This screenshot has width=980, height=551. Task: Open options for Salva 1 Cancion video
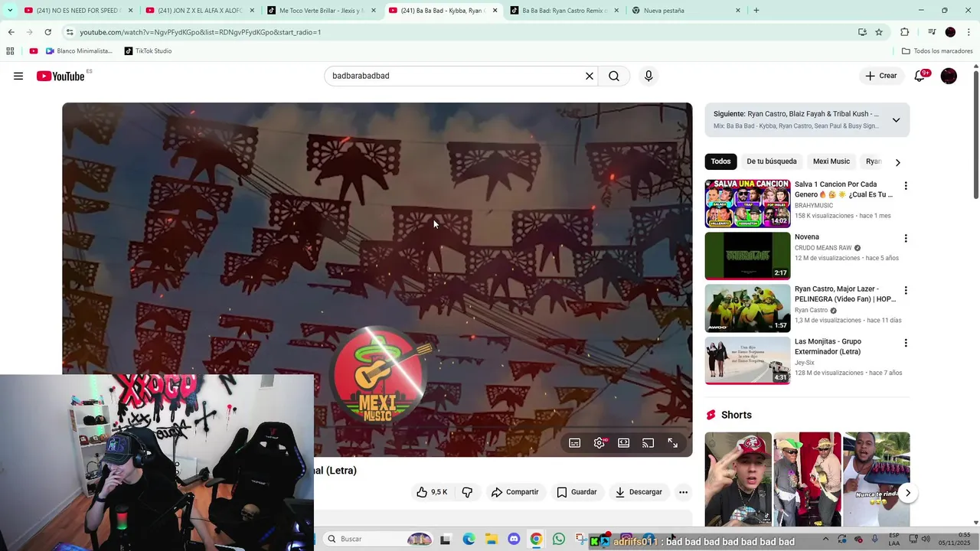[x=906, y=186]
